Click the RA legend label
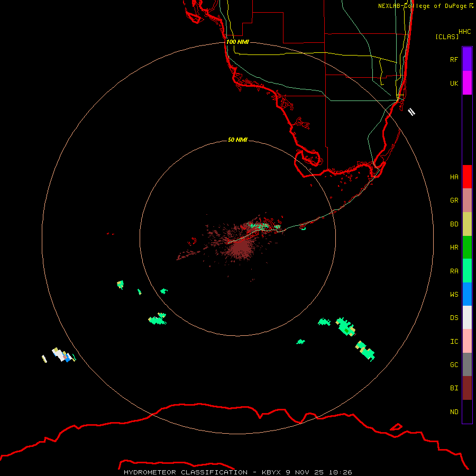This screenshot has height=476, width=476. [x=454, y=271]
